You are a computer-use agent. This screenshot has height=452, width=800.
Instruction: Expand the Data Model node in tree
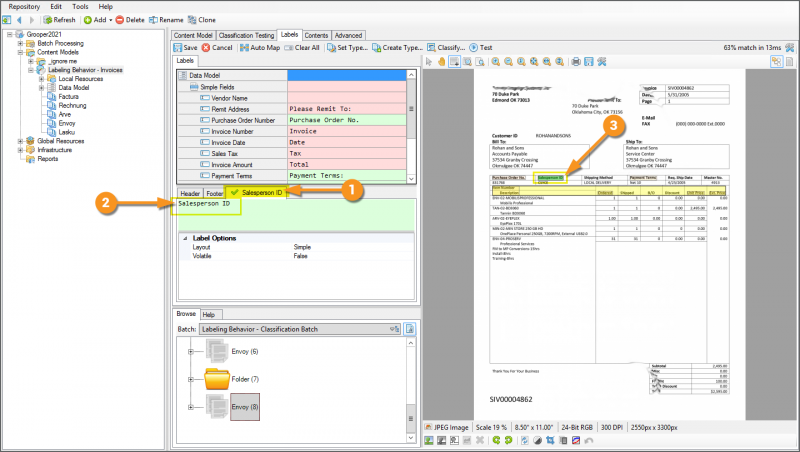pyautogui.click(x=41, y=88)
